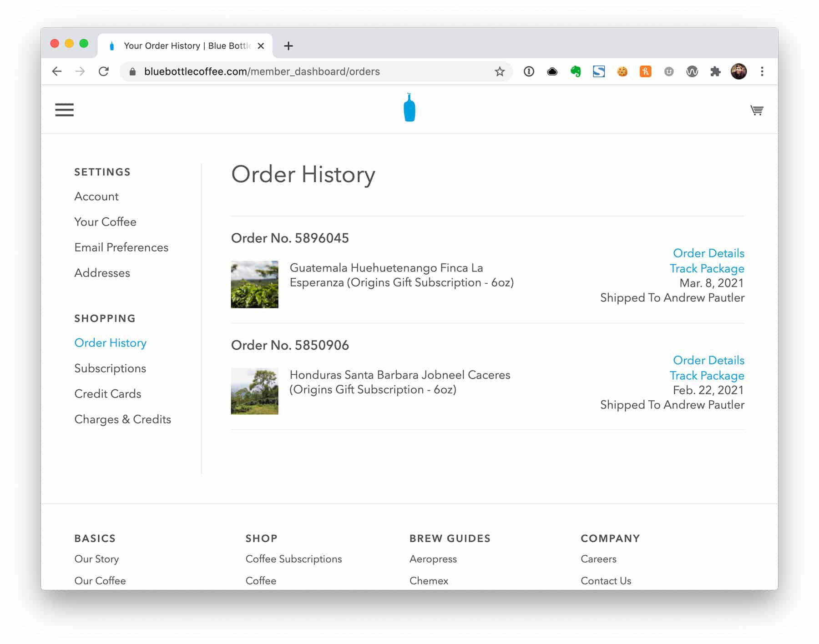Viewport: 819px width, 644px height.
Task: Reload the current page
Action: pyautogui.click(x=104, y=71)
